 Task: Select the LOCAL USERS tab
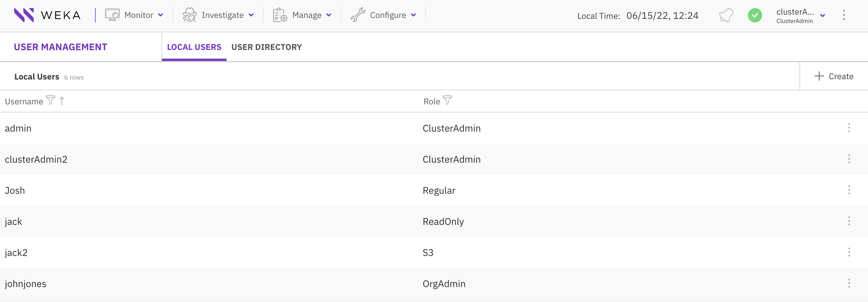click(x=194, y=47)
